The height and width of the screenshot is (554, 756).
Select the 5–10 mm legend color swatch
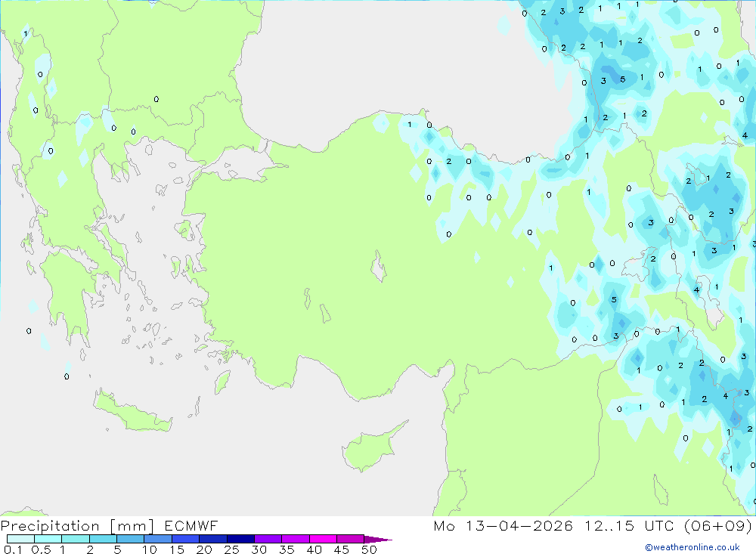131,539
